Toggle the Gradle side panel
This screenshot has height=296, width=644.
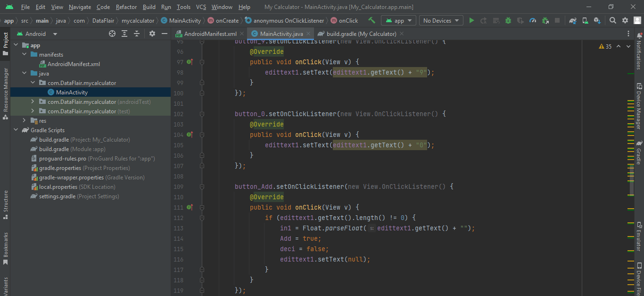(639, 153)
